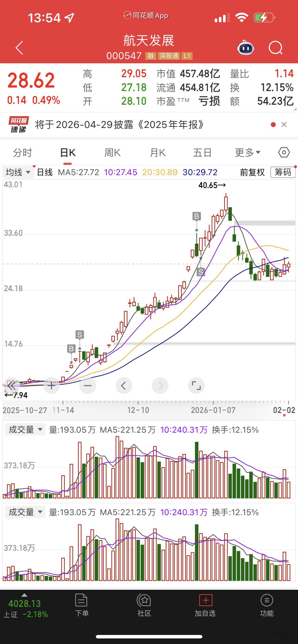Tap the 2026-01-07 date axis label
The height and width of the screenshot is (644, 298).
tap(213, 410)
